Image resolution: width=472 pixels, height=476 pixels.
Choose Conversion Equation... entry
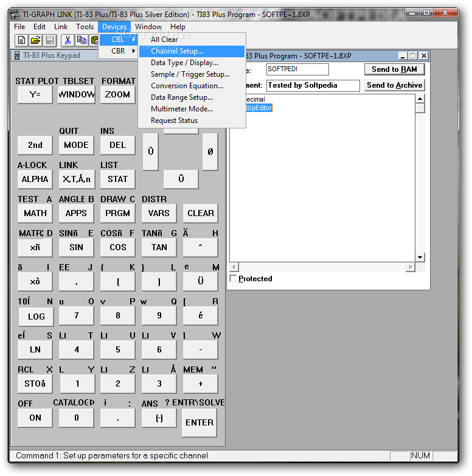[192, 86]
